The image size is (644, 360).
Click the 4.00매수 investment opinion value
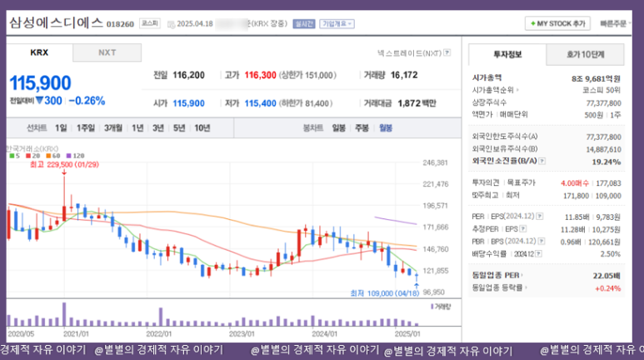pos(575,183)
